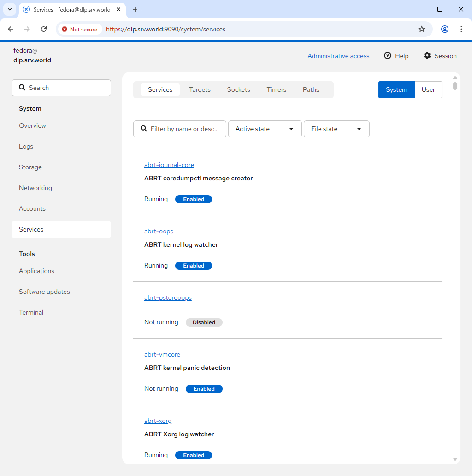This screenshot has width=472, height=476.
Task: Close the Services browser tab
Action: (118, 9)
